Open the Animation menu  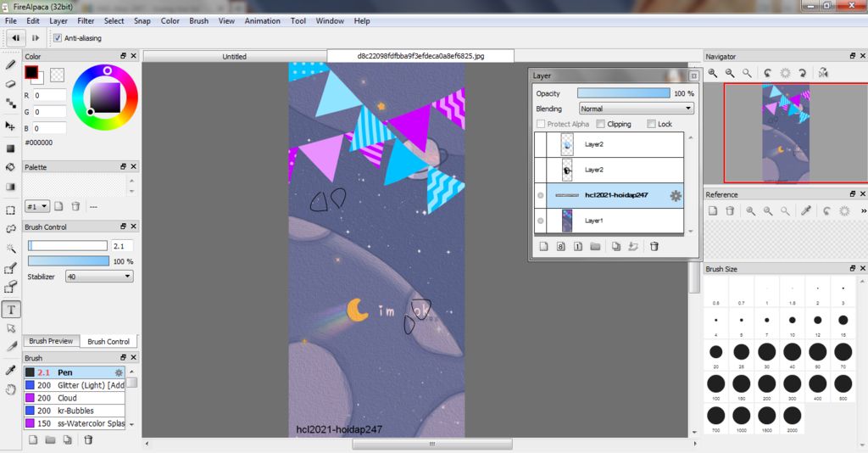263,21
